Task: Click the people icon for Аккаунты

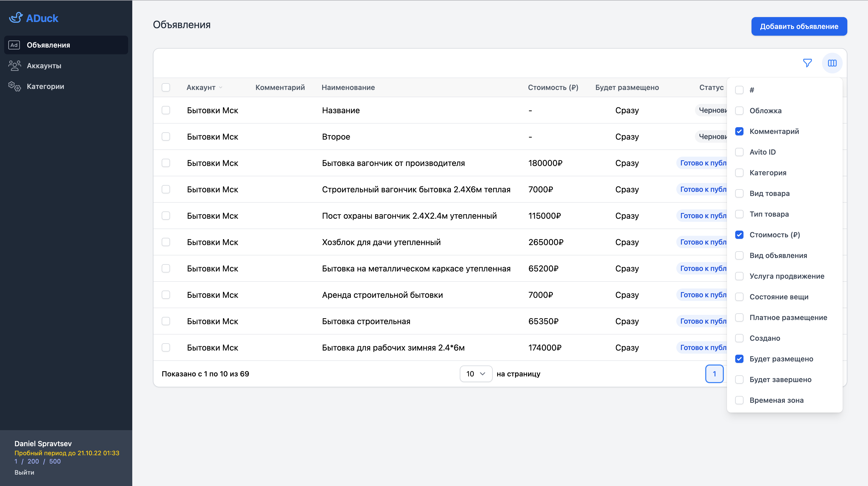Action: [x=14, y=65]
